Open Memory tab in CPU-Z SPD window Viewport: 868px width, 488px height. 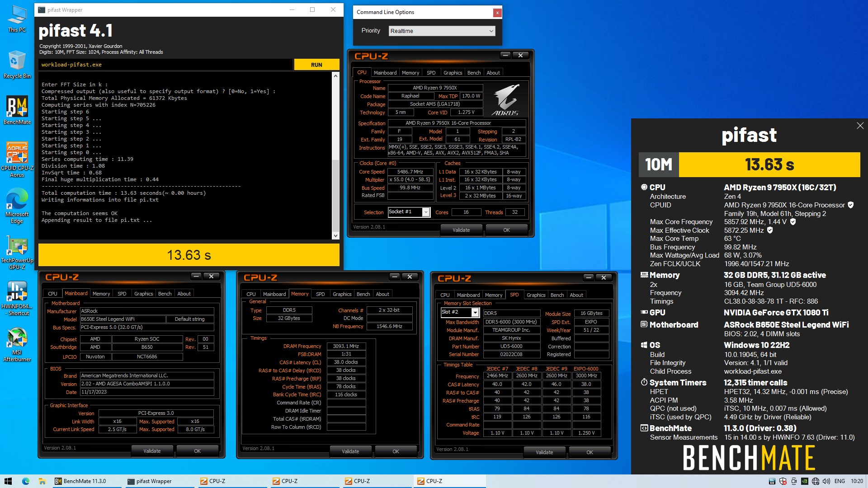click(x=493, y=295)
